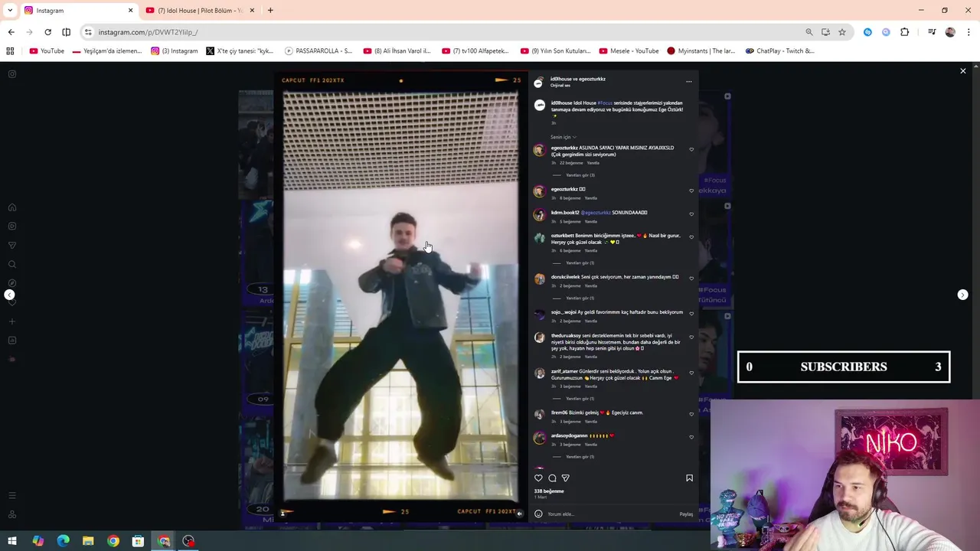Open the browser zoom magnifier icon
Screen dimensions: 980x551
809,32
